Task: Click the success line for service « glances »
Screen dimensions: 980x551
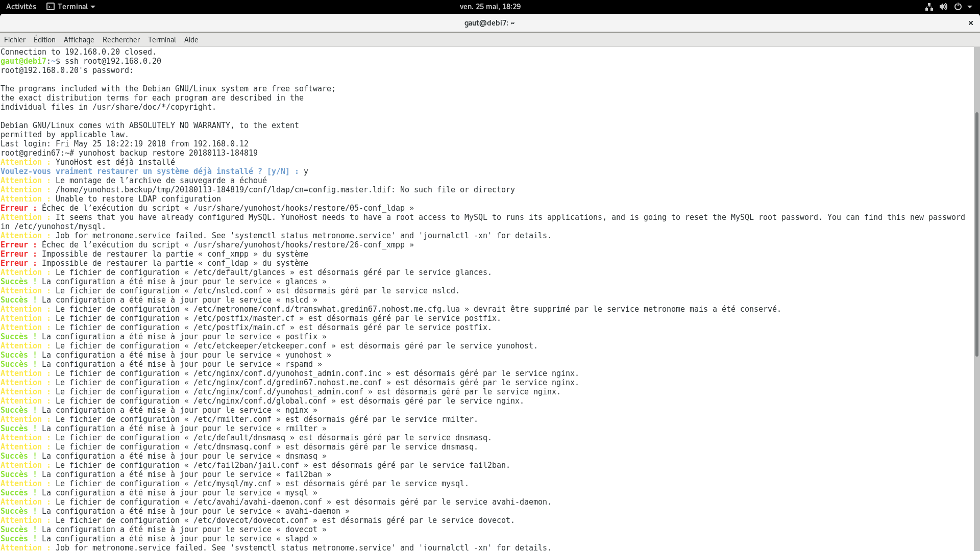Action: point(163,282)
